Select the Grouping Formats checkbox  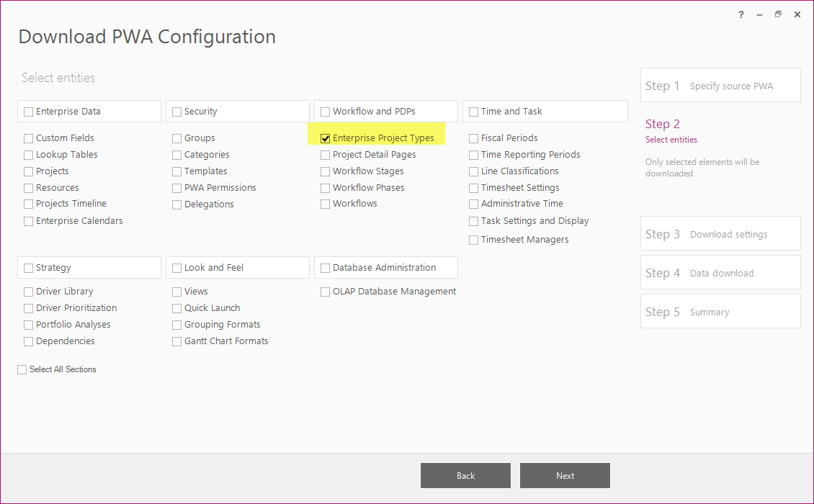pyautogui.click(x=177, y=325)
